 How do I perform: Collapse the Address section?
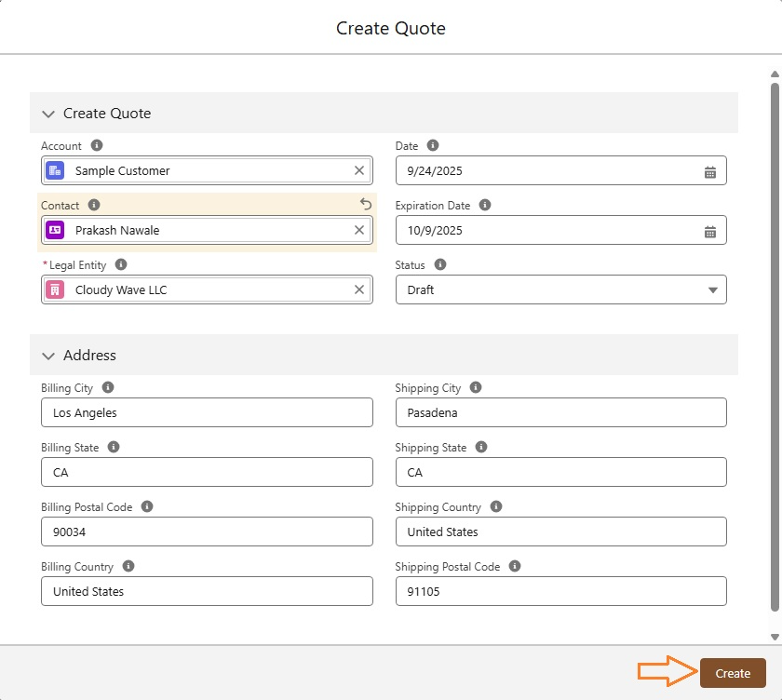[48, 356]
